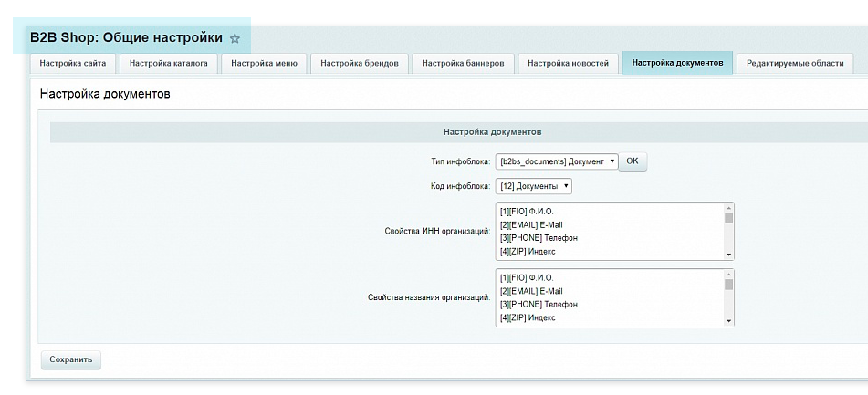The height and width of the screenshot is (395, 868).
Task: Expand the Тип инфоблока dropdown
Action: coord(557,161)
